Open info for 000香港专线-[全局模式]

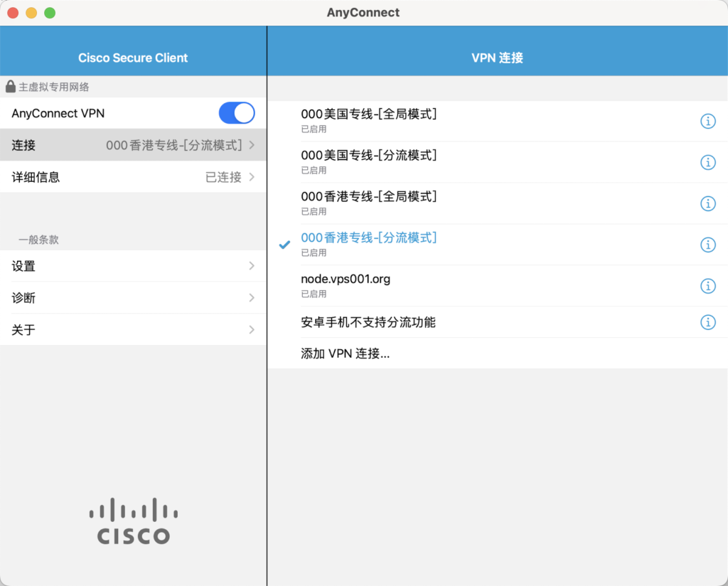tap(707, 203)
